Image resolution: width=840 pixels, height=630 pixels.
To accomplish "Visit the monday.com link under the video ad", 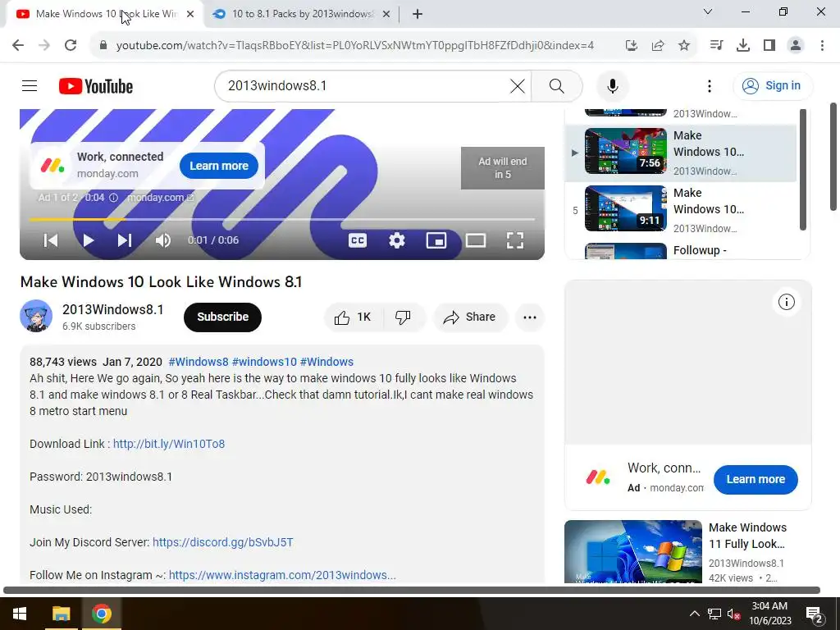I will pyautogui.click(x=160, y=198).
